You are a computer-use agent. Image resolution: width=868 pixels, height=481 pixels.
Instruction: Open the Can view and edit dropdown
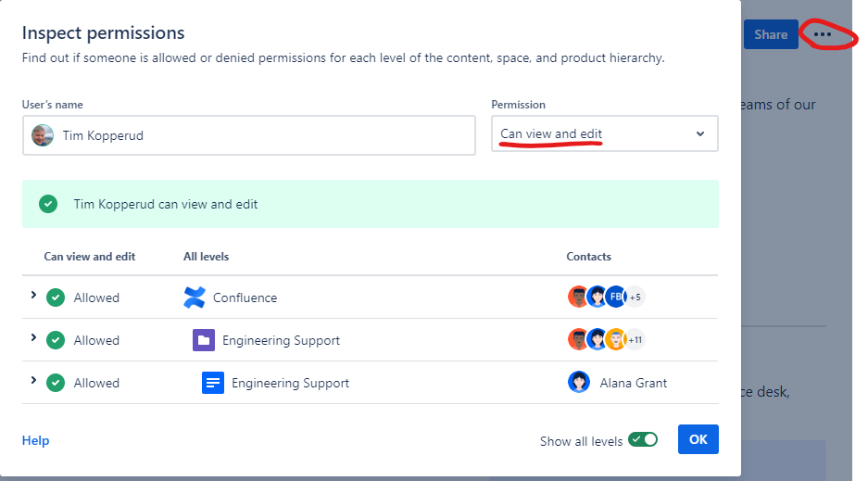coord(605,133)
